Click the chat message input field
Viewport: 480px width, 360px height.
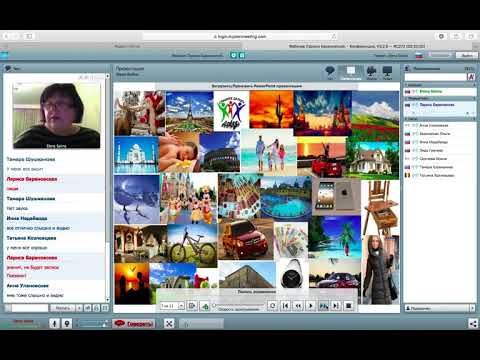point(30,308)
